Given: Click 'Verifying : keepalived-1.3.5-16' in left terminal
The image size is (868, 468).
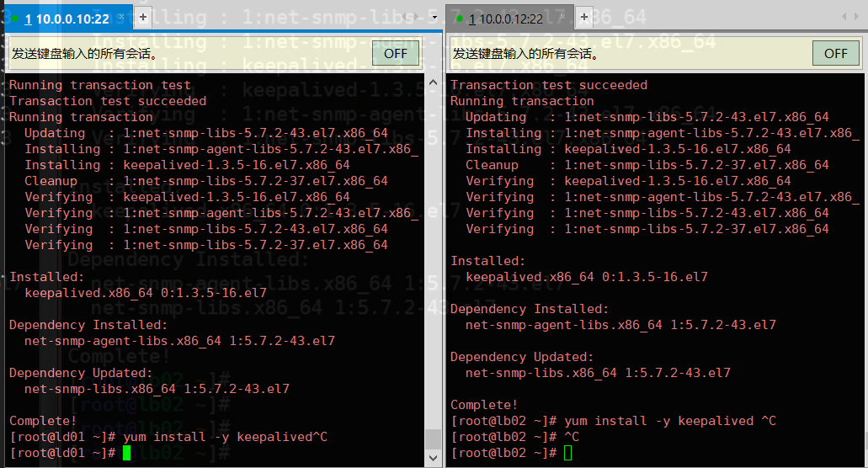Looking at the screenshot, I should click(x=187, y=198).
